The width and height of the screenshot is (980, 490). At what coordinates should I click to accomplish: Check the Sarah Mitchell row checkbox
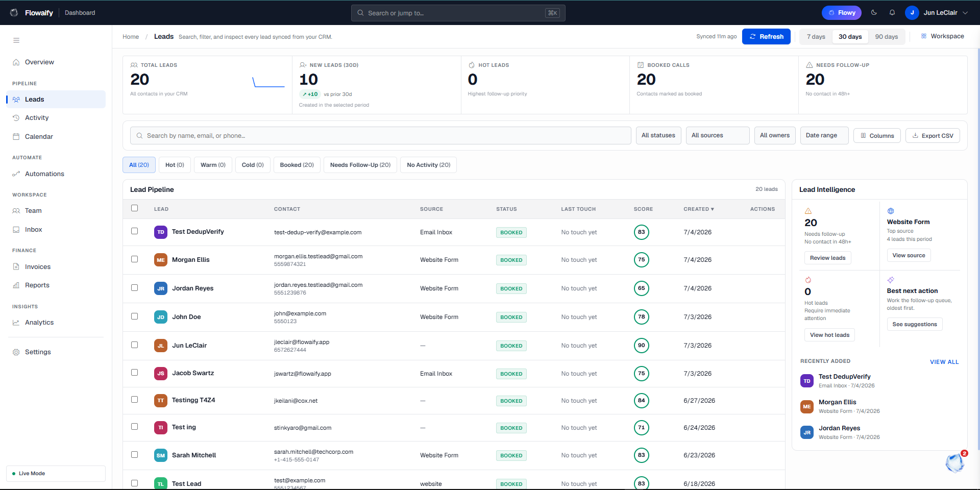135,455
